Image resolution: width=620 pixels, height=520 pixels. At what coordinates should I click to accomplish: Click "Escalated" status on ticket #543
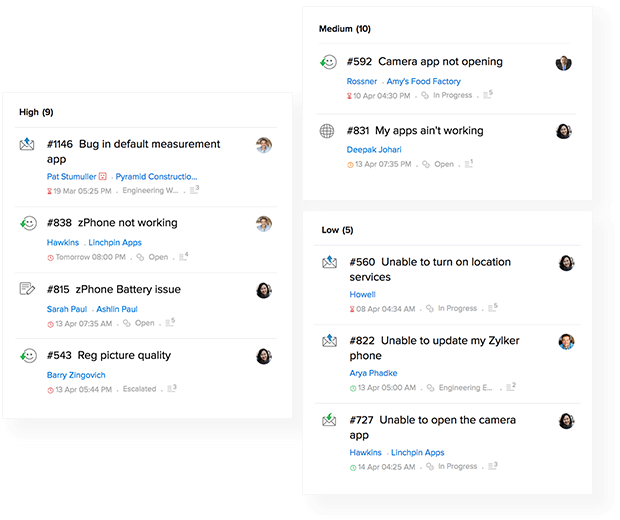tap(139, 389)
